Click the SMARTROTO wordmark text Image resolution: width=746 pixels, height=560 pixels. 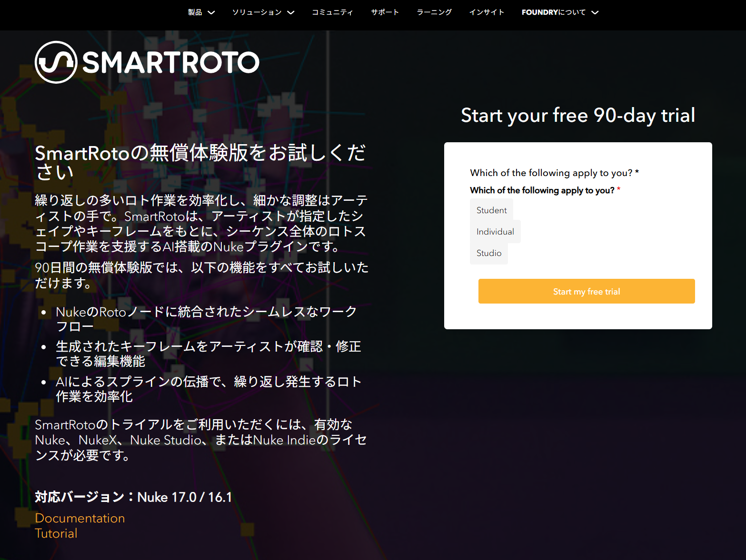171,62
